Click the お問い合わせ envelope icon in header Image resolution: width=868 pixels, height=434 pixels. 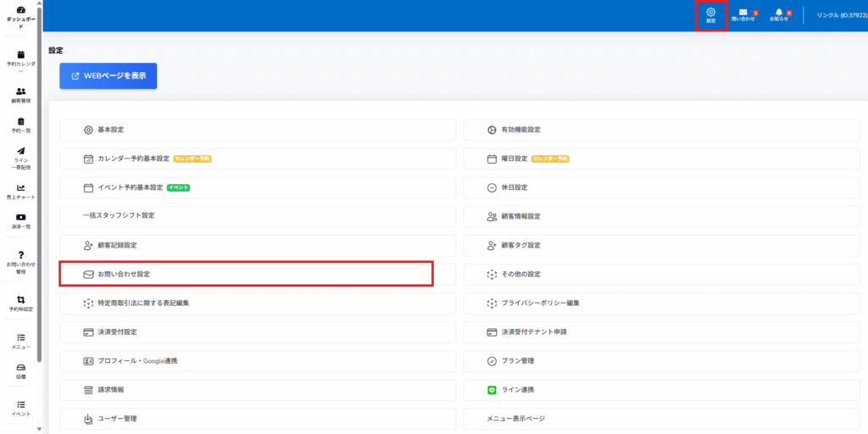(743, 14)
